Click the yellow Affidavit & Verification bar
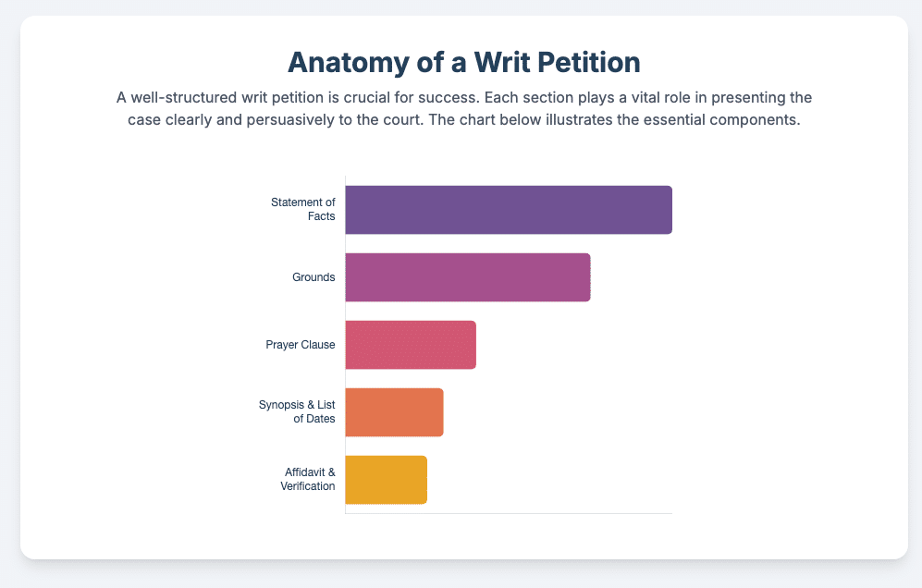922x588 pixels. 387,480
